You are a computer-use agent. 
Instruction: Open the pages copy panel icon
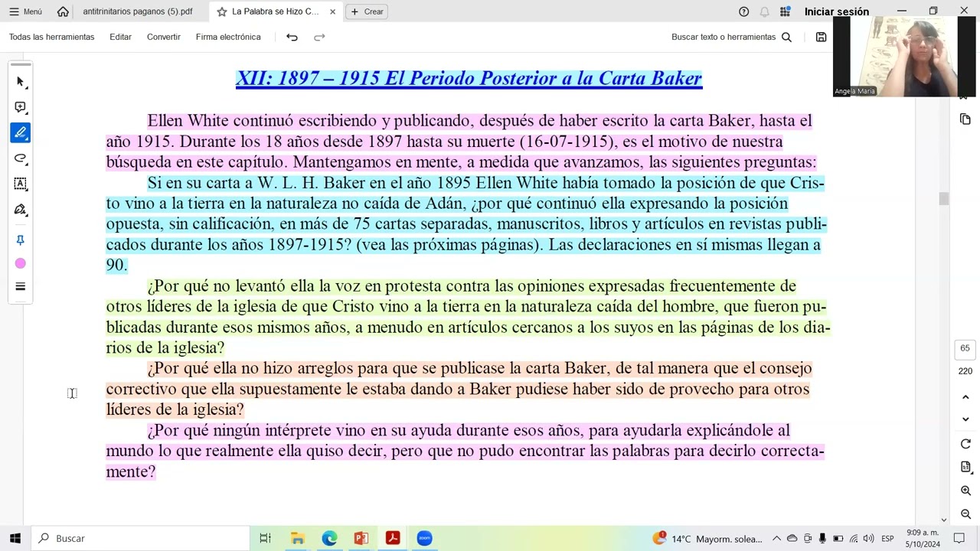[965, 119]
